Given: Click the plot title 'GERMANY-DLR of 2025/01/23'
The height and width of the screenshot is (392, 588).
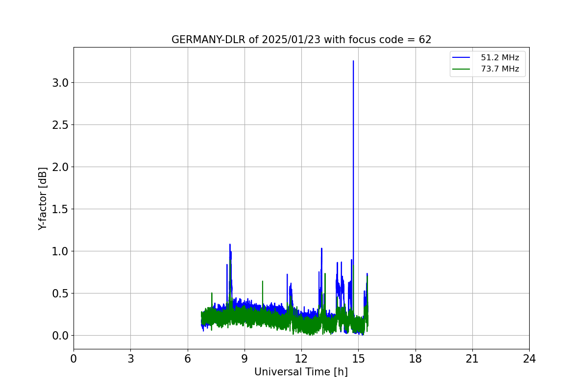Looking at the screenshot, I should 246,40.
